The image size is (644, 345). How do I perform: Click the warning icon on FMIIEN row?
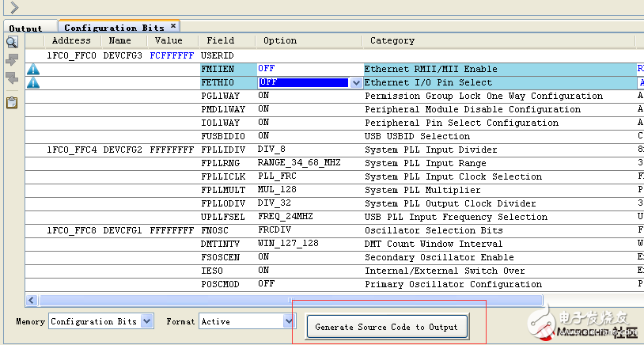click(33, 70)
